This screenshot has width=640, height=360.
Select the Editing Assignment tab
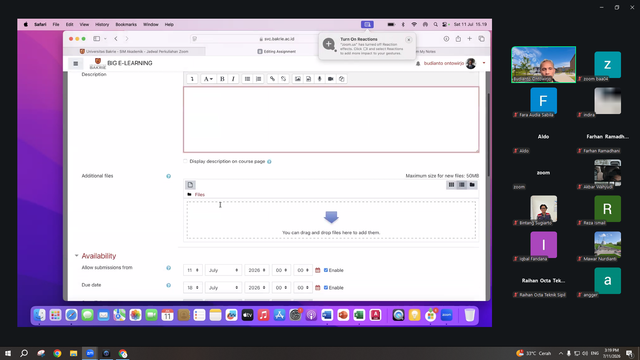point(276,51)
